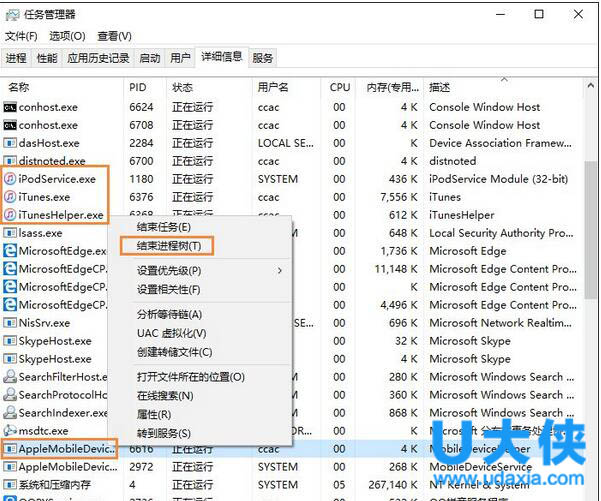This screenshot has height=501, width=601.
Task: Open the 查看(V) menu
Action: [115, 36]
